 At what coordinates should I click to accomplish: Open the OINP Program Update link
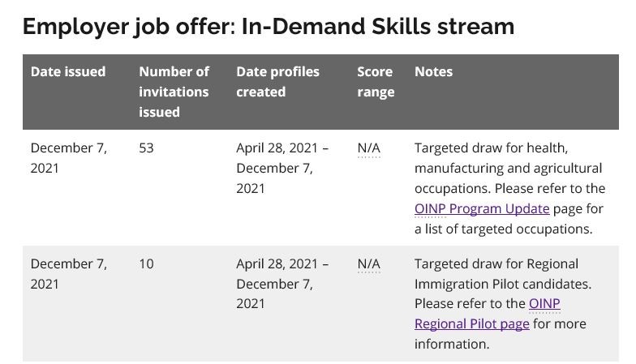click(x=482, y=209)
